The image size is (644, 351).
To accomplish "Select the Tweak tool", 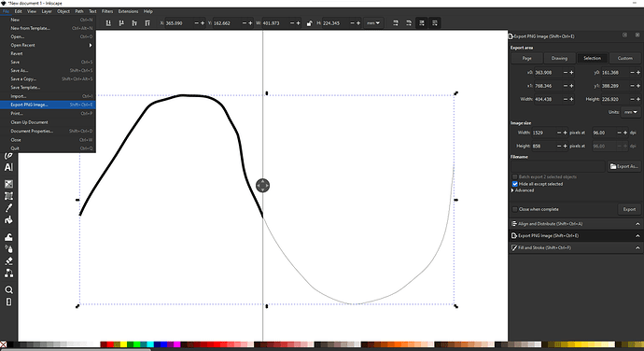I will (8, 237).
